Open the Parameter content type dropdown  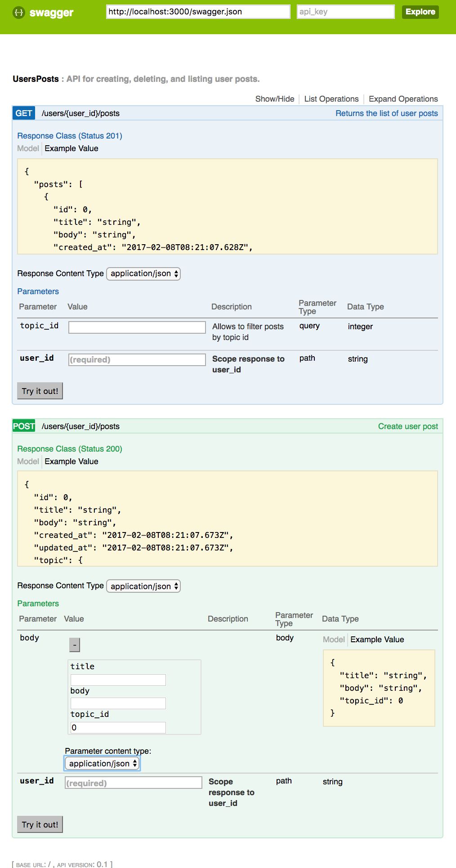pos(102,763)
